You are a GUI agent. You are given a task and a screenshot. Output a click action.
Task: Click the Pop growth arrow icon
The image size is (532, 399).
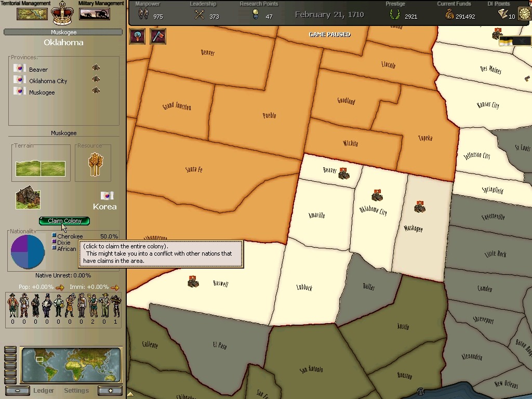[60, 288]
